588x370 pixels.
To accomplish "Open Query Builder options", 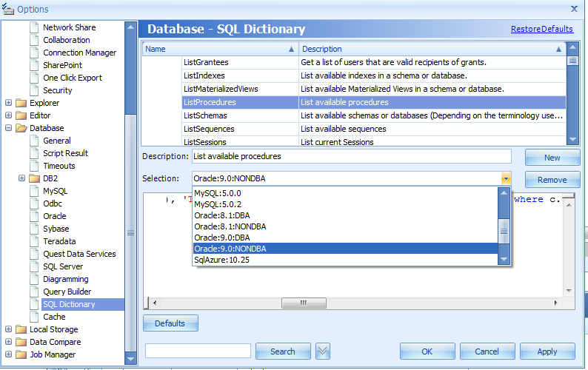I will click(x=67, y=292).
